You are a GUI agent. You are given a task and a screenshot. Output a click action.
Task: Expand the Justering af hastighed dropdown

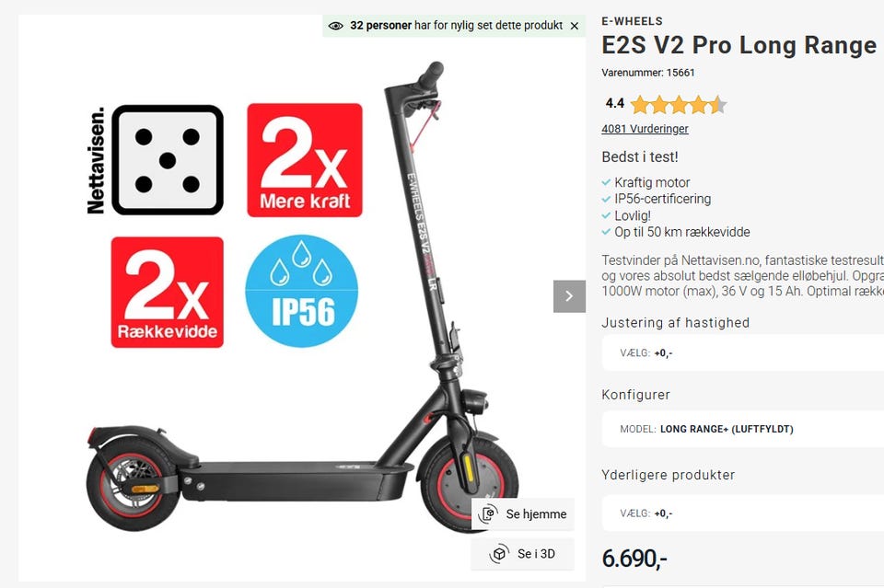(742, 352)
